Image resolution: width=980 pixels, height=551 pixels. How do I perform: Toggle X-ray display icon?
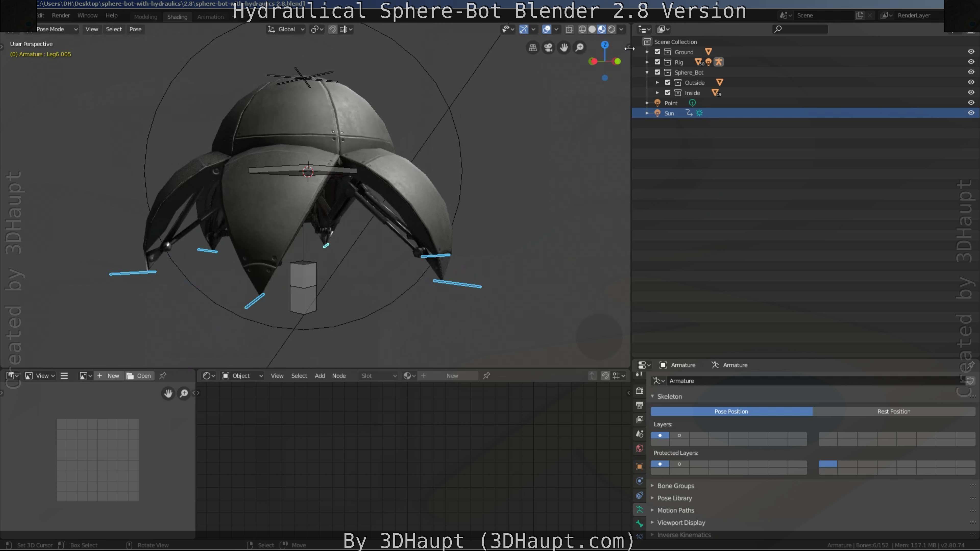pos(569,29)
